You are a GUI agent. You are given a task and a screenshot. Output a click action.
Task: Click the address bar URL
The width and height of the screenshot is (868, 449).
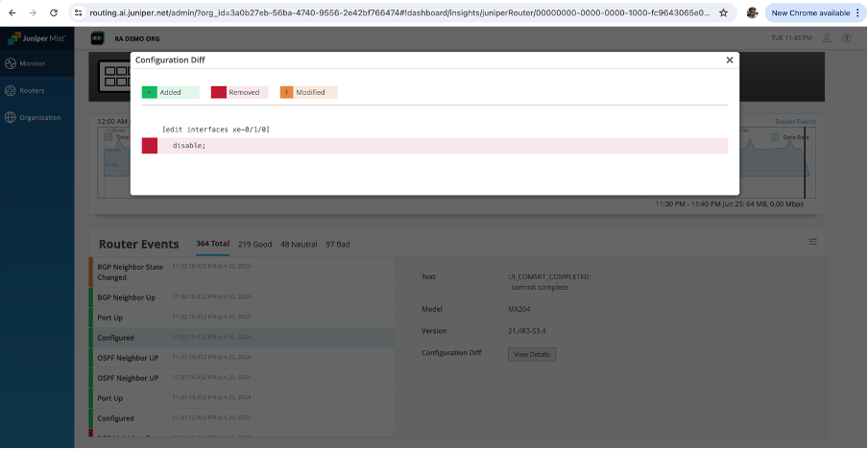tap(398, 12)
